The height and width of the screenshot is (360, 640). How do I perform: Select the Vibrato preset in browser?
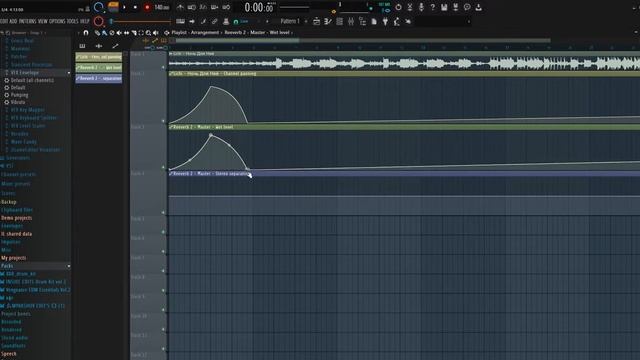point(18,102)
